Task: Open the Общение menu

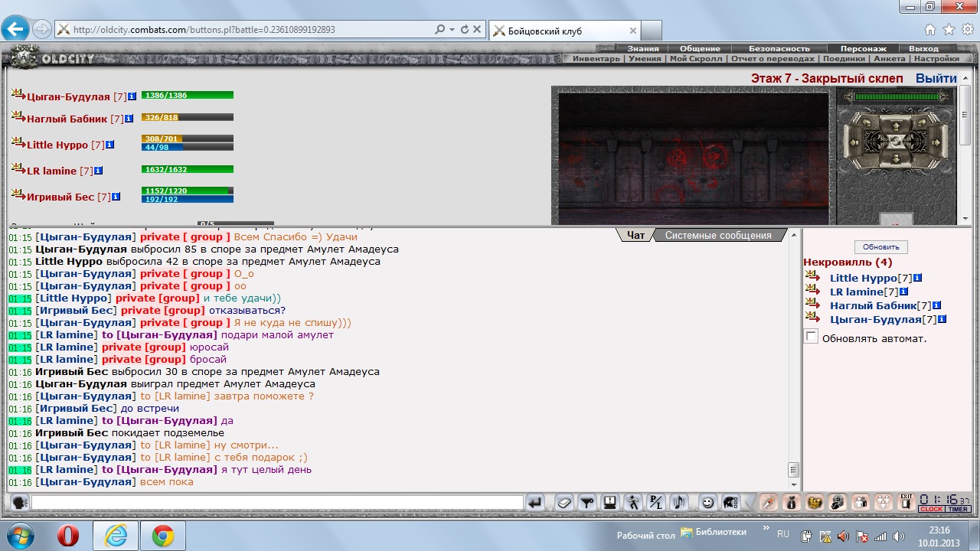Action: (700, 48)
